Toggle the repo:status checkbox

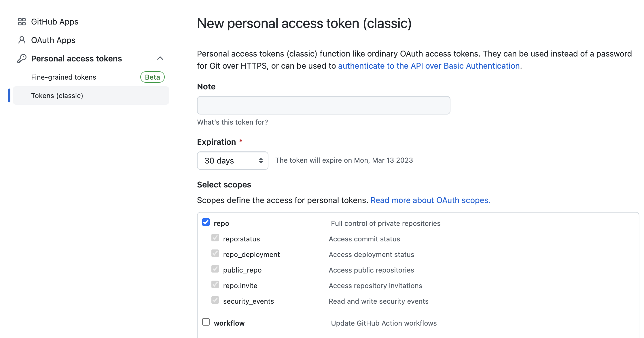[x=215, y=238]
